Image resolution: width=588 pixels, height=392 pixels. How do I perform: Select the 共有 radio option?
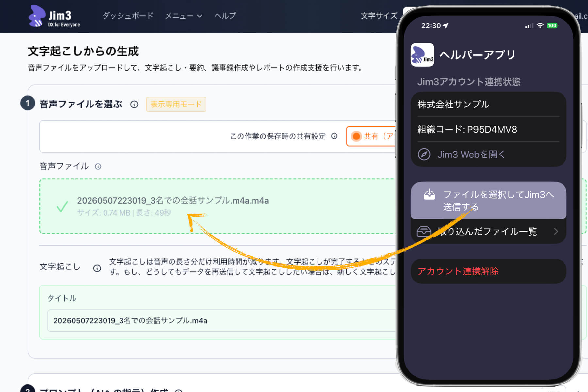(x=356, y=136)
